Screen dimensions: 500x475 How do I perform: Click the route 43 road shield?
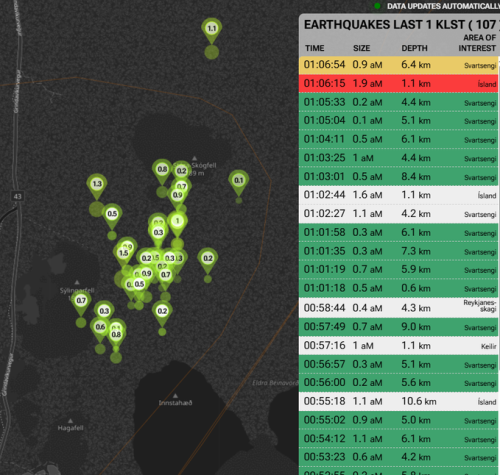click(x=17, y=196)
